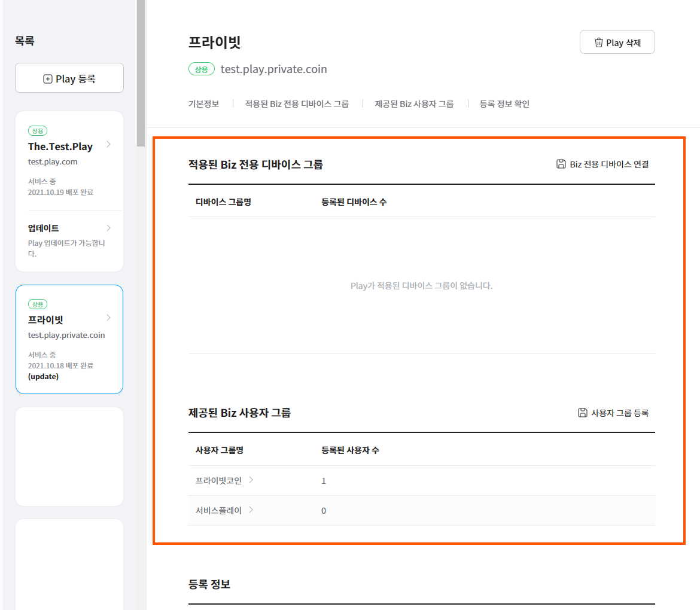The width and height of the screenshot is (700, 610).
Task: Click the save icon beside Biz 전용 디바이스 연결
Action: click(561, 164)
